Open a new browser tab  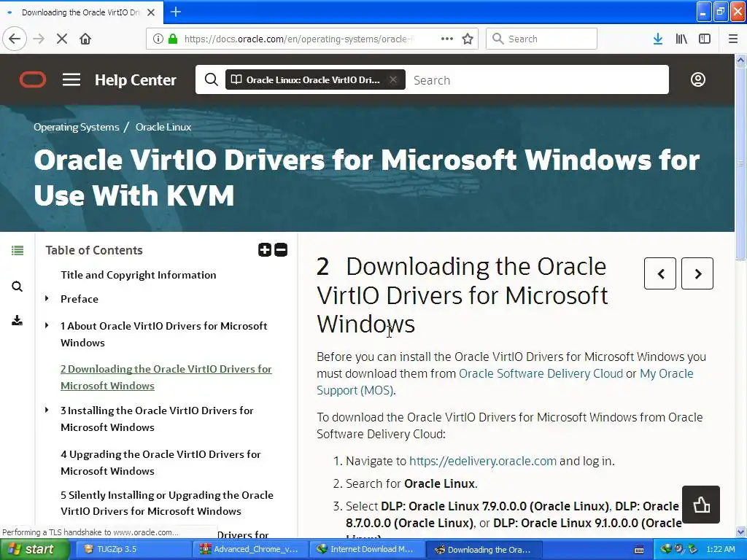[176, 12]
